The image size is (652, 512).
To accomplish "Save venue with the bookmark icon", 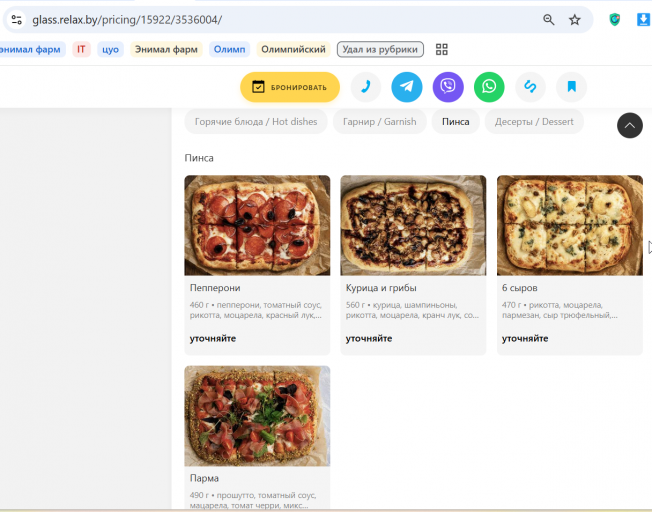I will (571, 87).
